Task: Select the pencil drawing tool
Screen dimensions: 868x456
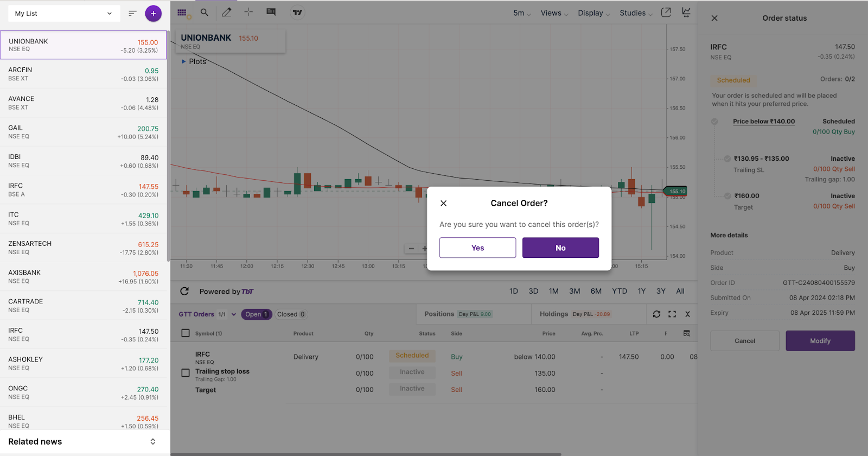Action: [227, 12]
